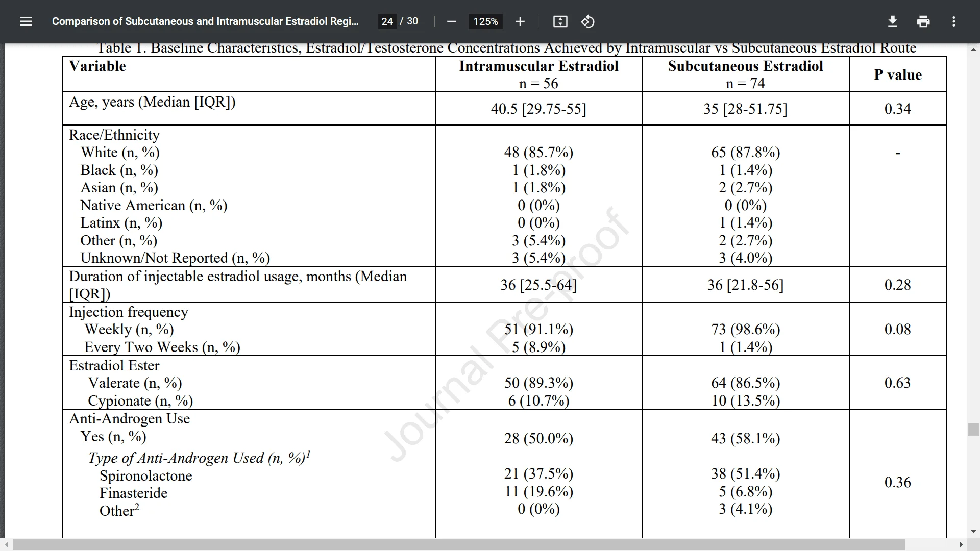This screenshot has width=980, height=551.
Task: Open the sidebar hamburger menu
Action: 26,21
